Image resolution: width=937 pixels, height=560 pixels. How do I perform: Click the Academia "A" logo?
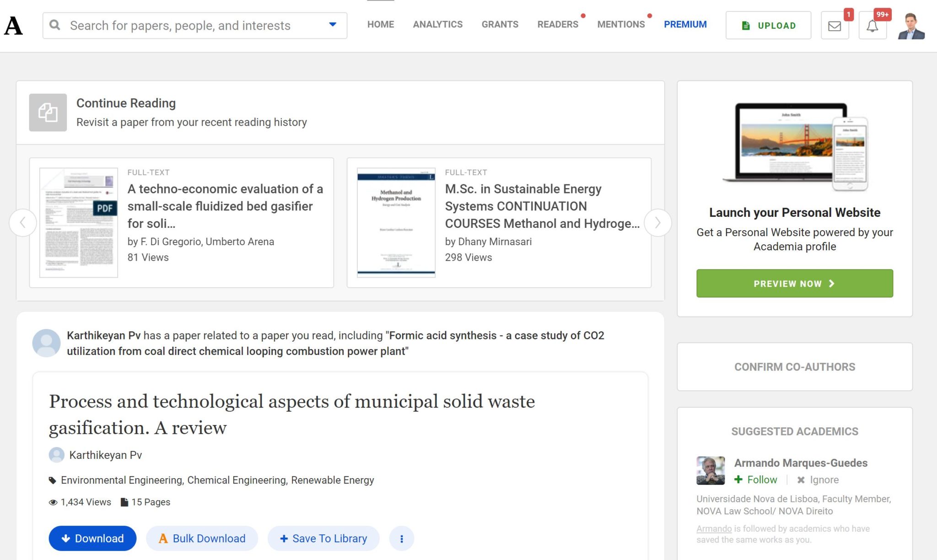coord(14,26)
